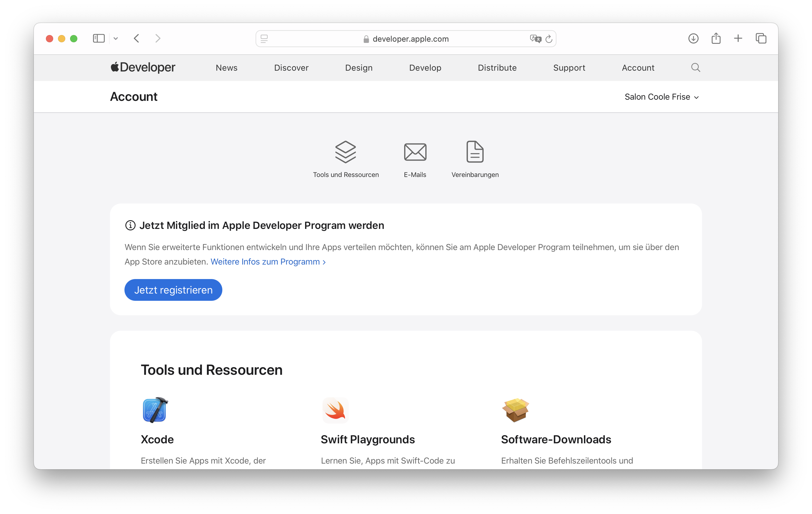Open the Share menu icon
This screenshot has width=812, height=514.
click(716, 38)
